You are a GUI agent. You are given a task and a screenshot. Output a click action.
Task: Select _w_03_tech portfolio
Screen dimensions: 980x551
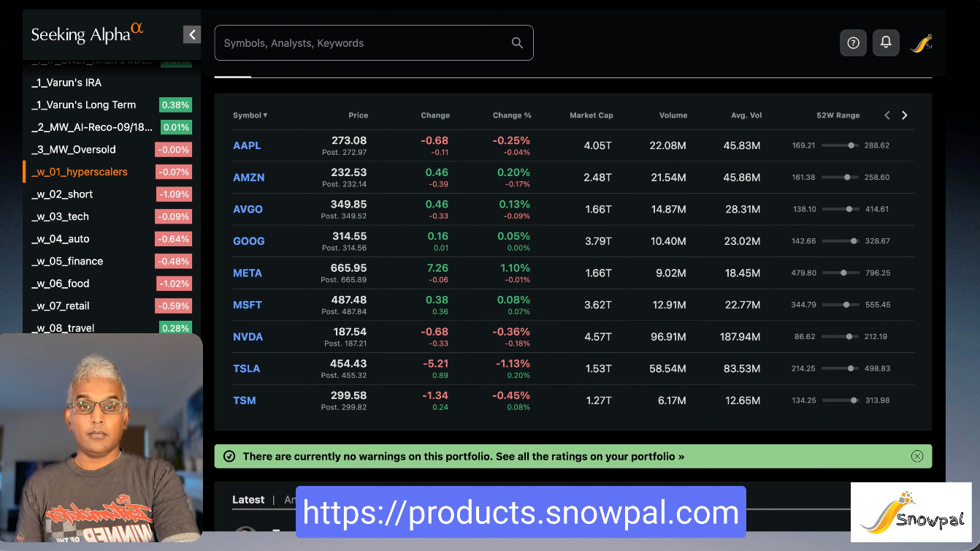click(60, 216)
